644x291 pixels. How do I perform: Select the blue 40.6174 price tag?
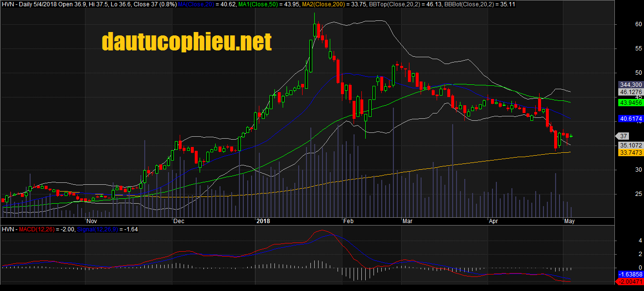[630, 119]
